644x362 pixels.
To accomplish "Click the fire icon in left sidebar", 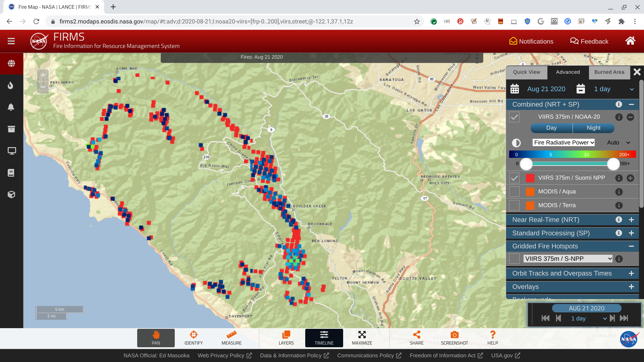I will tap(11, 85).
